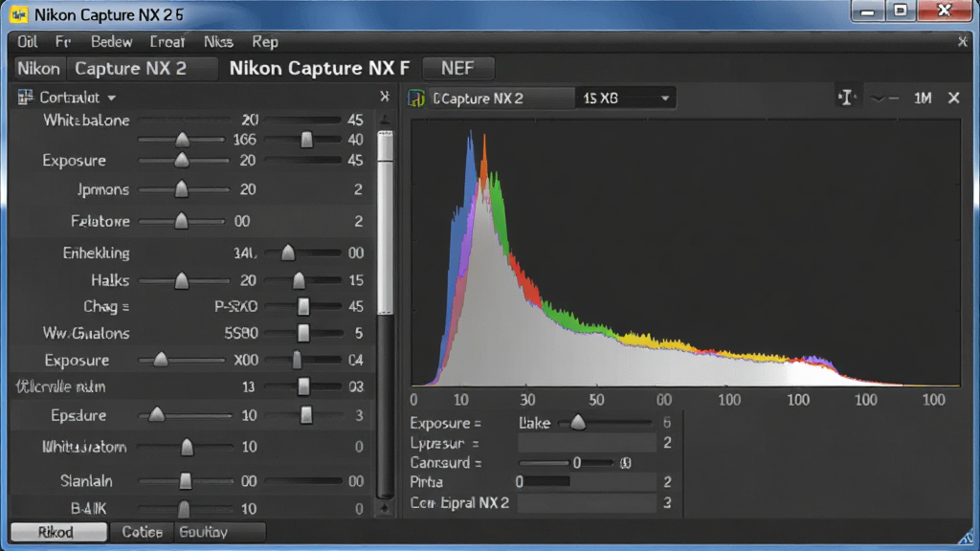980x551 pixels.
Task: Close the histogram panel
Action: click(x=954, y=99)
